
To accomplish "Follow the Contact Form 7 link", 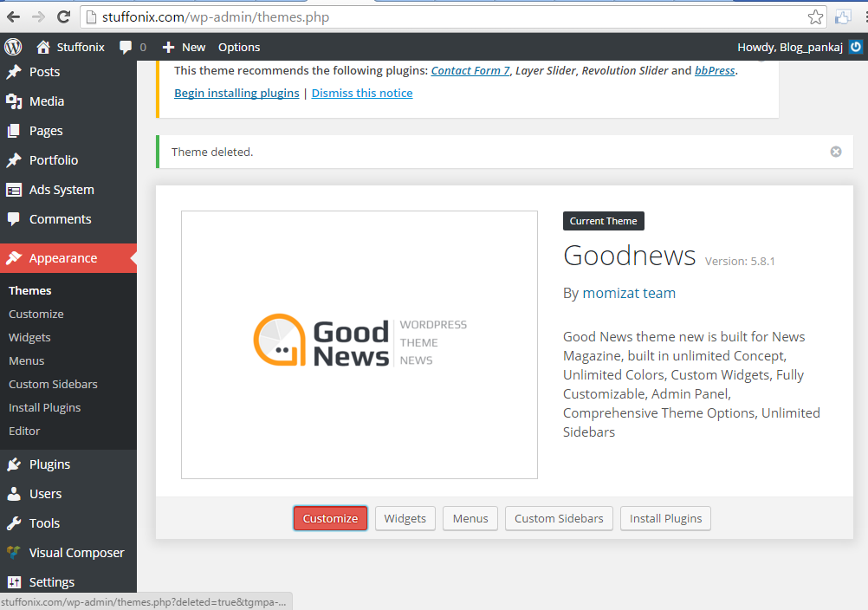I will 470,70.
